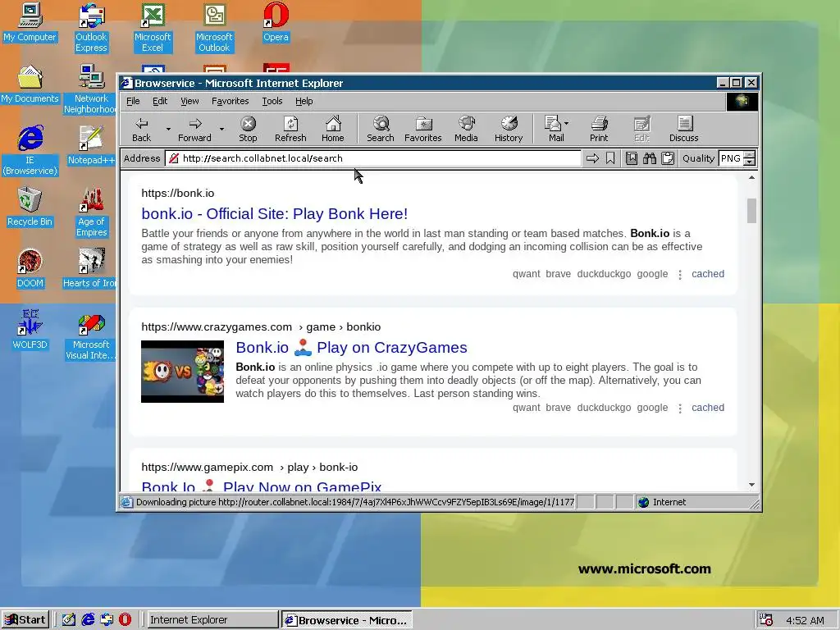Select the WOLF3D desktop icon
This screenshot has width=840, height=630.
(30, 330)
